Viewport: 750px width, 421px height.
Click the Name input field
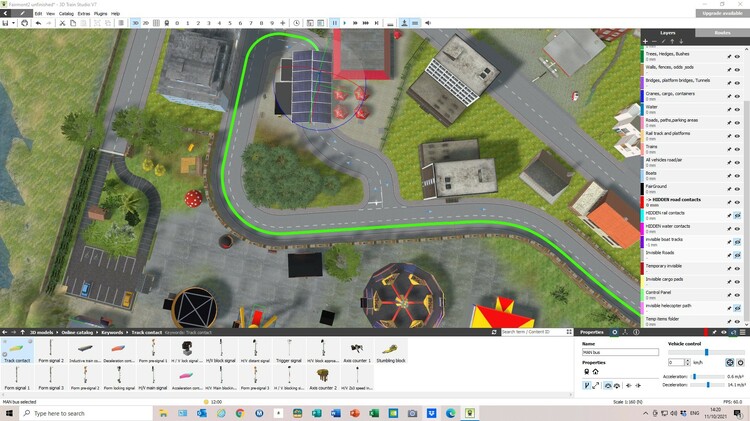pyautogui.click(x=620, y=352)
